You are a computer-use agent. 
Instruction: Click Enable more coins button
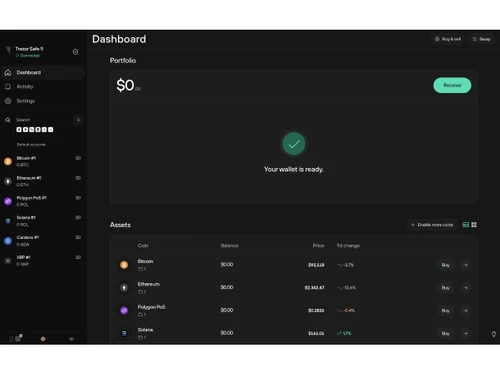coord(432,225)
